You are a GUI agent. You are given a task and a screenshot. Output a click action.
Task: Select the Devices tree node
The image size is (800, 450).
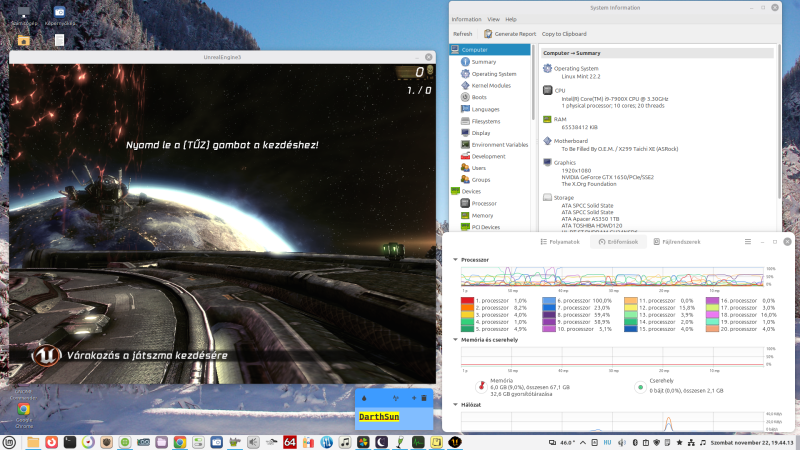tap(471, 192)
